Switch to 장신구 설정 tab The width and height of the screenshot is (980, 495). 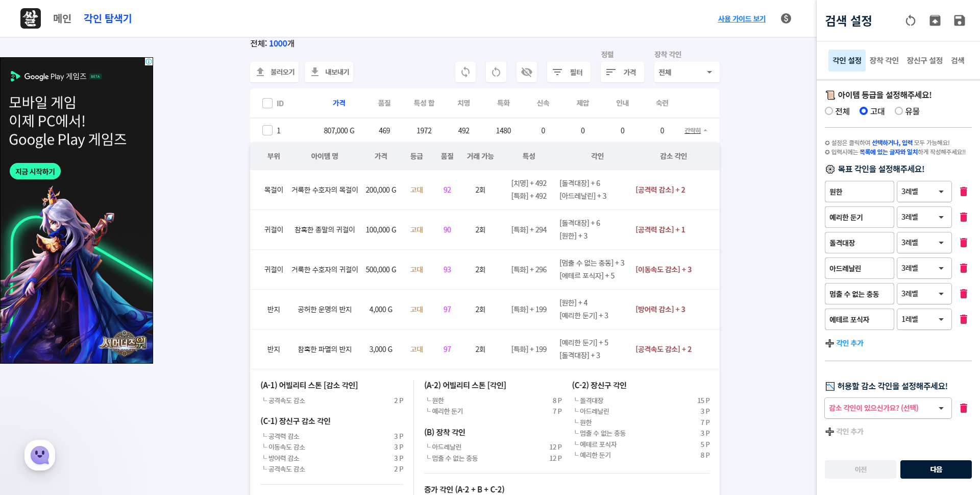924,60
